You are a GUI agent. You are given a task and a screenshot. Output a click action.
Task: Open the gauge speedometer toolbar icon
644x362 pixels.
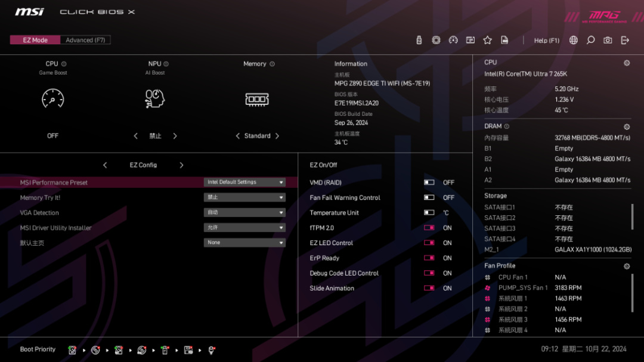tap(453, 41)
